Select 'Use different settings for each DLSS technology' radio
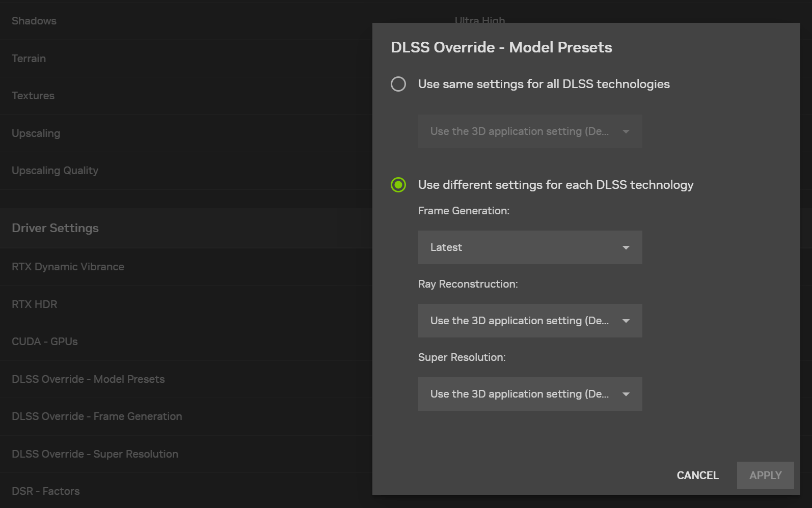Viewport: 812px width, 508px height. point(398,185)
